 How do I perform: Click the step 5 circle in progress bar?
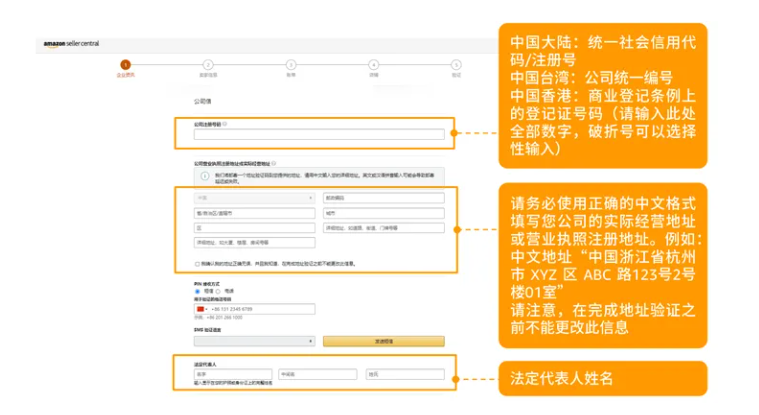456,64
